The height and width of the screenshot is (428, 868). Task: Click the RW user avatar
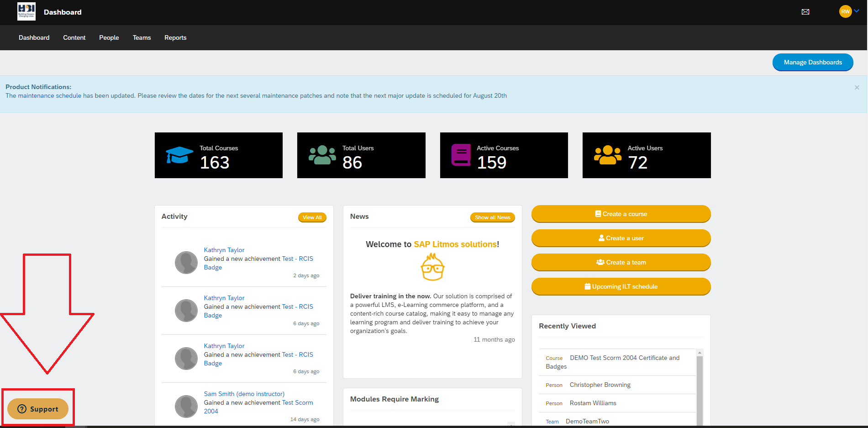(x=845, y=11)
